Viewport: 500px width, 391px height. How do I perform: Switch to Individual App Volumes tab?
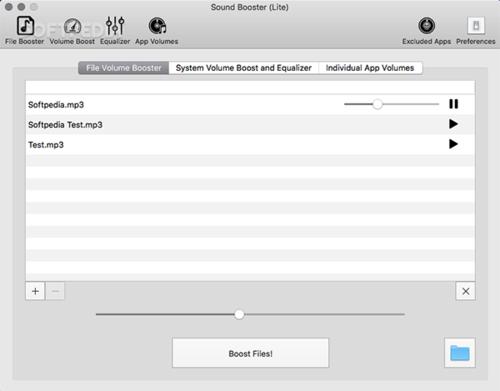[370, 68]
